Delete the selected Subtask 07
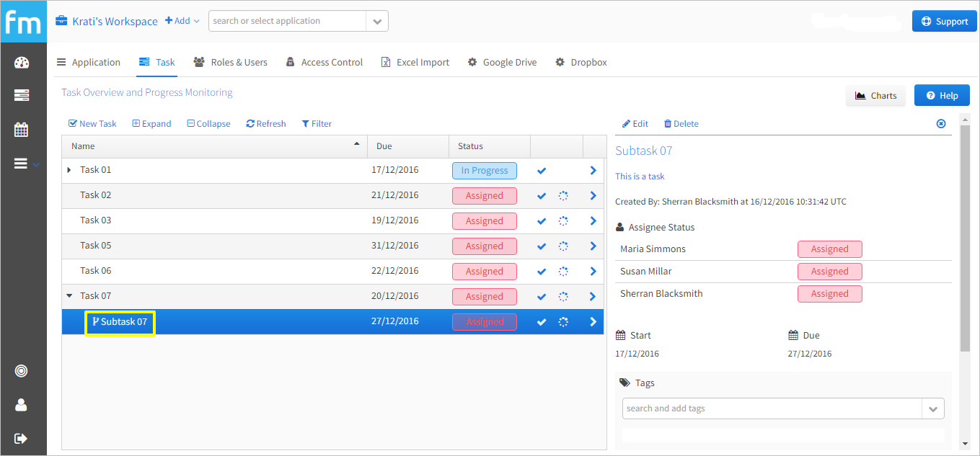This screenshot has height=456, width=980. 681,123
